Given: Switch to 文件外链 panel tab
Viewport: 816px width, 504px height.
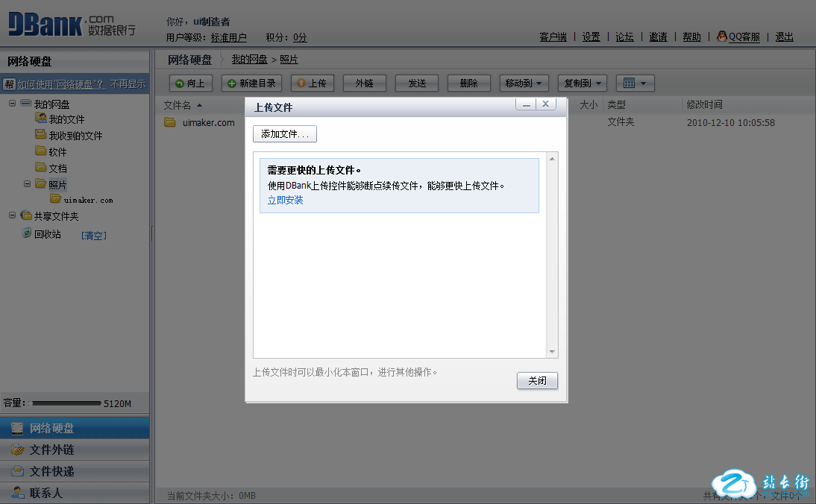Looking at the screenshot, I should 51,450.
